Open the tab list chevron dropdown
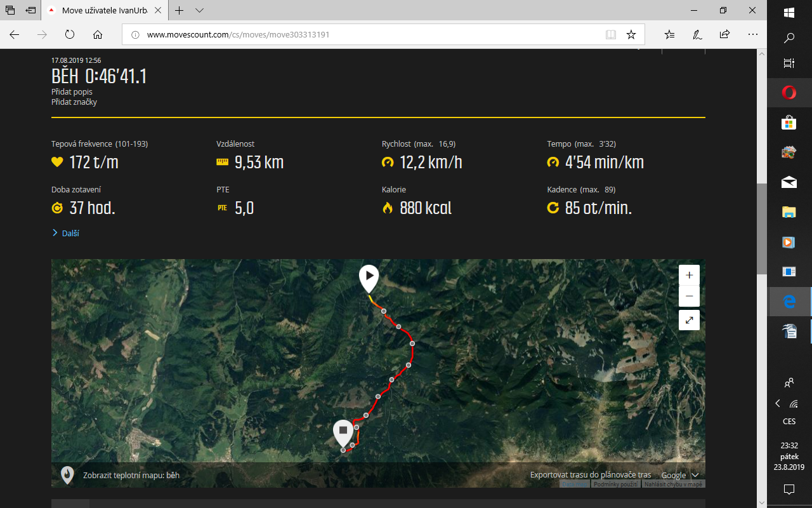 pyautogui.click(x=200, y=11)
